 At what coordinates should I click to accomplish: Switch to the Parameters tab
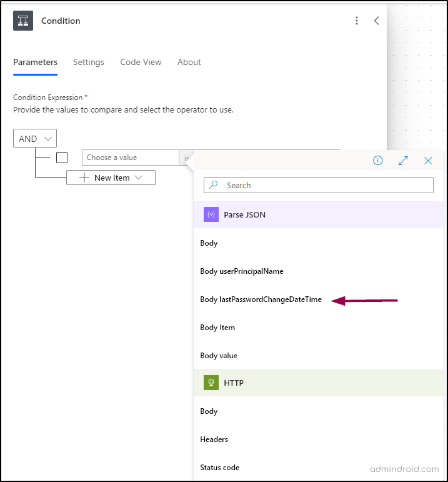(x=36, y=62)
